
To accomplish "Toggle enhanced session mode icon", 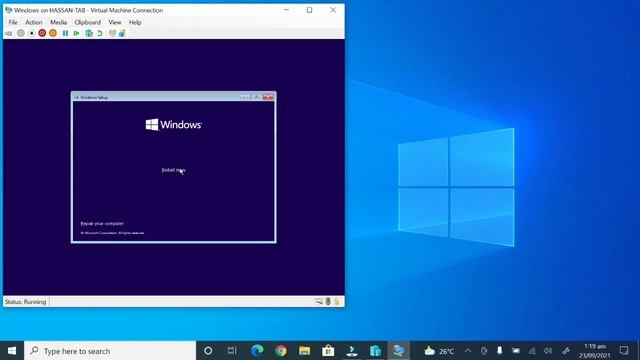I will 112,33.
